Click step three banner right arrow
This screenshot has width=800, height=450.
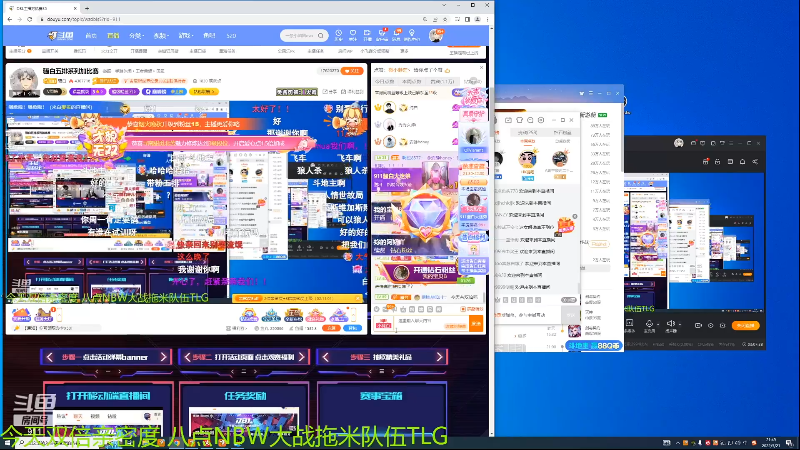click(x=440, y=357)
